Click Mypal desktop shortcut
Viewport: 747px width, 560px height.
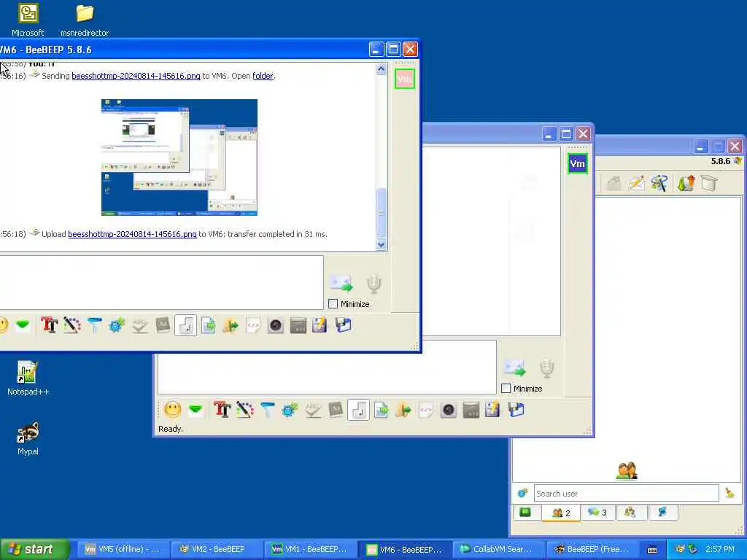(x=28, y=438)
